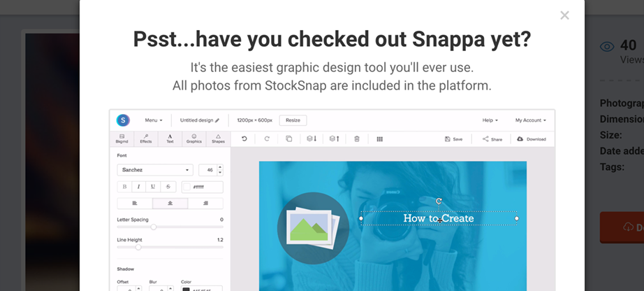Click the left handle of text box
This screenshot has width=644, height=291.
pyautogui.click(x=361, y=218)
